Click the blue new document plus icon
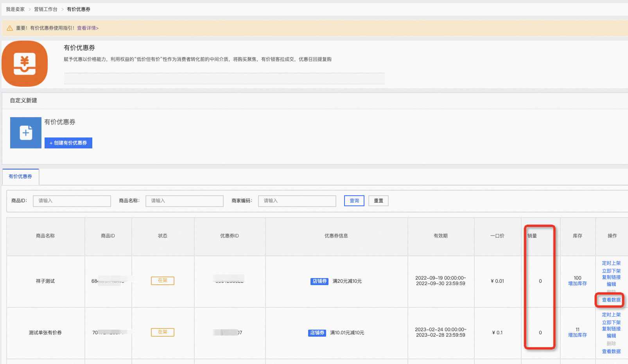This screenshot has width=628, height=364. tap(26, 133)
